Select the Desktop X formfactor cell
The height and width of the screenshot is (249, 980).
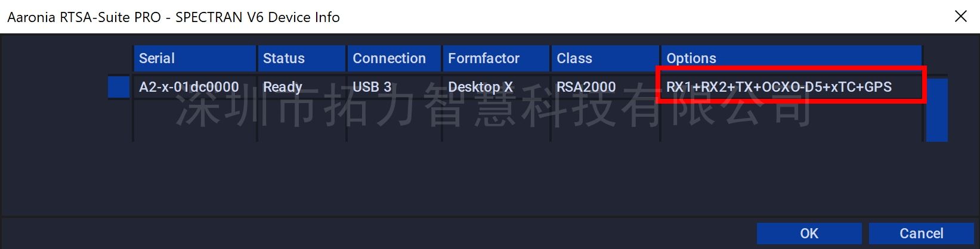(x=496, y=87)
